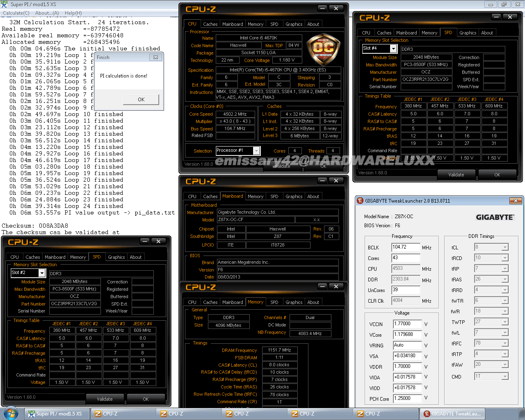Screen dimensions: 525x420
Task: Click the VCCIN voltage field
Action: (407, 324)
